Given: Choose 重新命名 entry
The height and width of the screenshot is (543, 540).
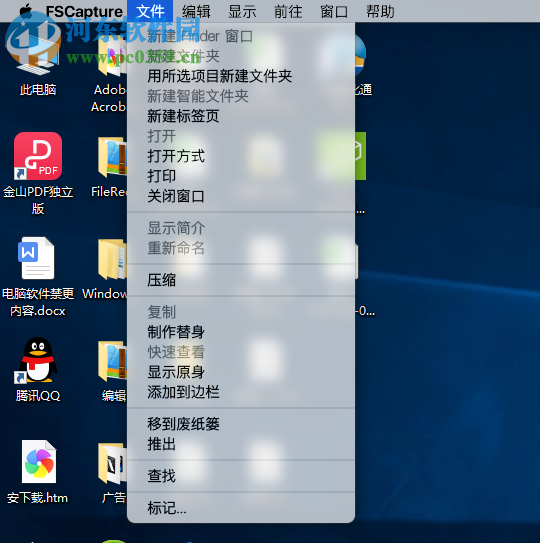Looking at the screenshot, I should (x=241, y=248).
